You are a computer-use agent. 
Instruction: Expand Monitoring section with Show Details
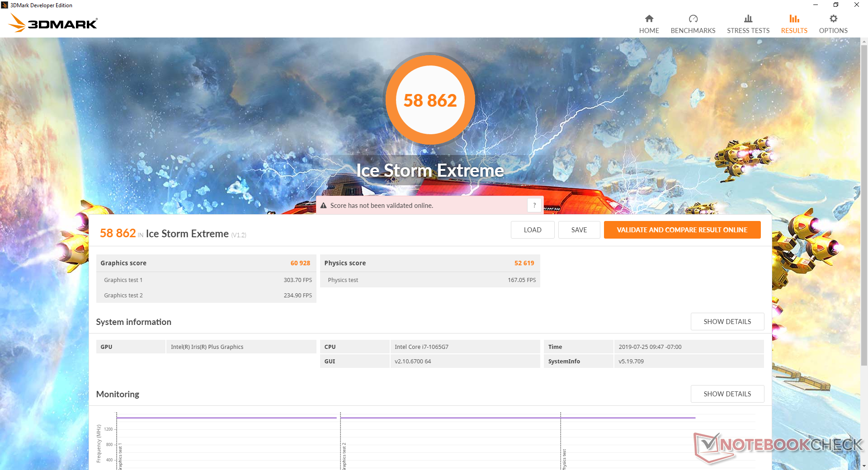[727, 394]
